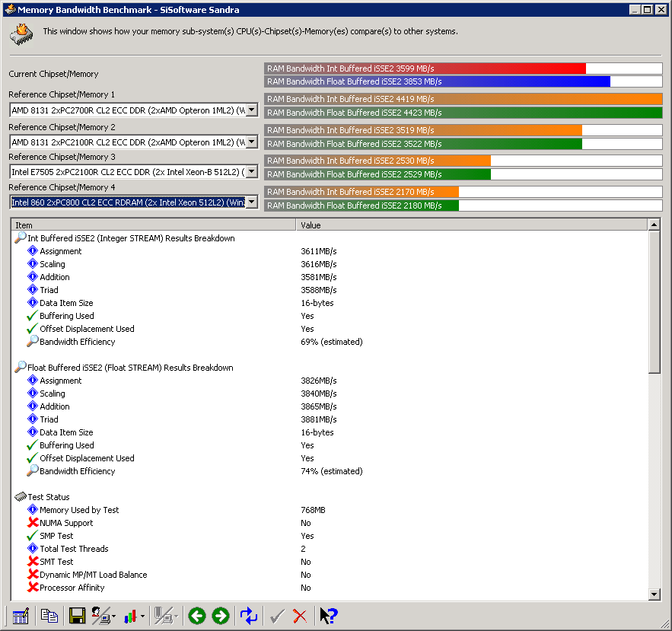Click the green check icon next to SMP Test
The height and width of the screenshot is (631, 672).
pyautogui.click(x=32, y=535)
